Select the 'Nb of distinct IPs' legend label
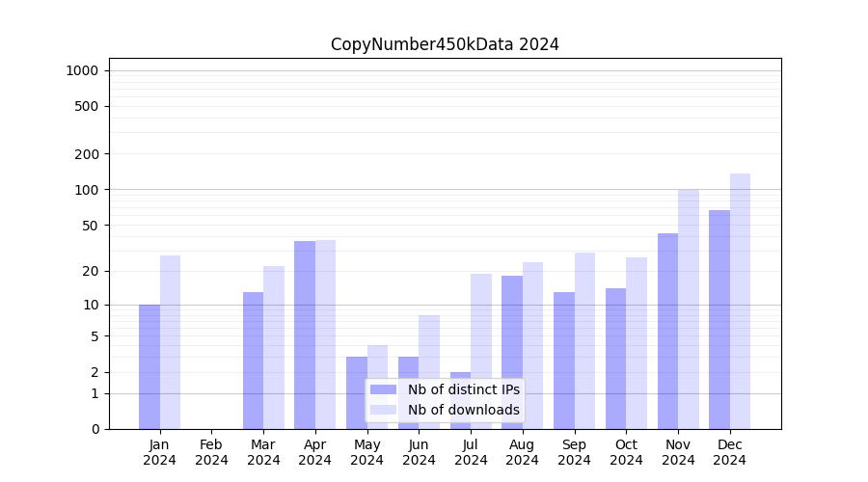Screen dimensions: 868x482 (463, 389)
